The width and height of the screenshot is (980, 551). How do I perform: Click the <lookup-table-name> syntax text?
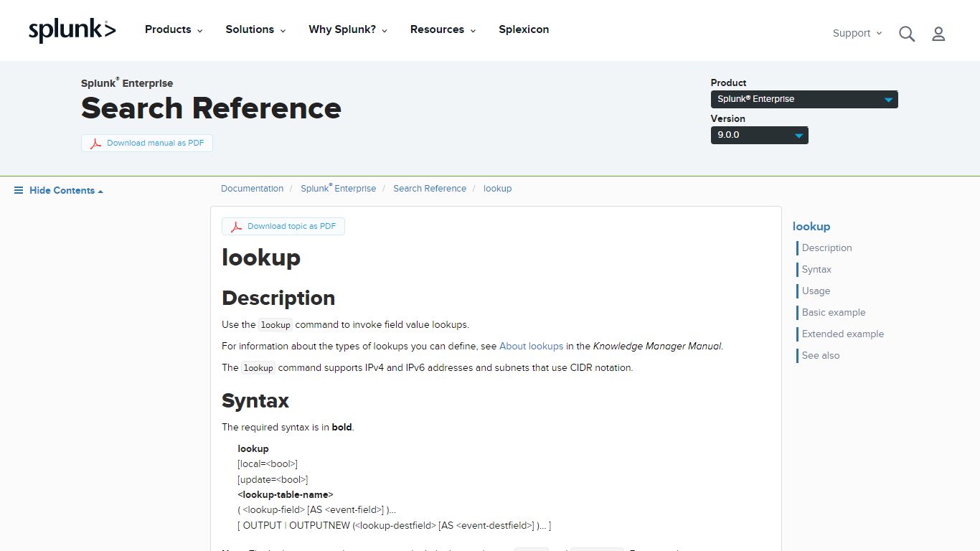(286, 495)
